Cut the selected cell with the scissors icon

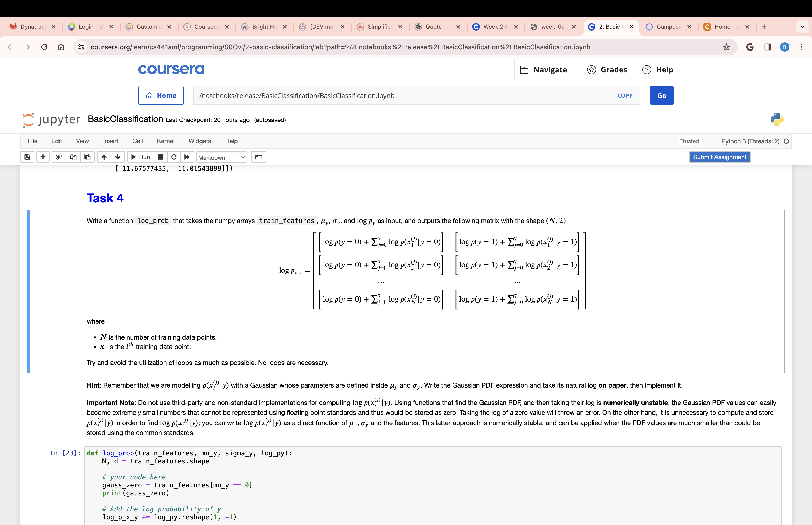pyautogui.click(x=59, y=157)
